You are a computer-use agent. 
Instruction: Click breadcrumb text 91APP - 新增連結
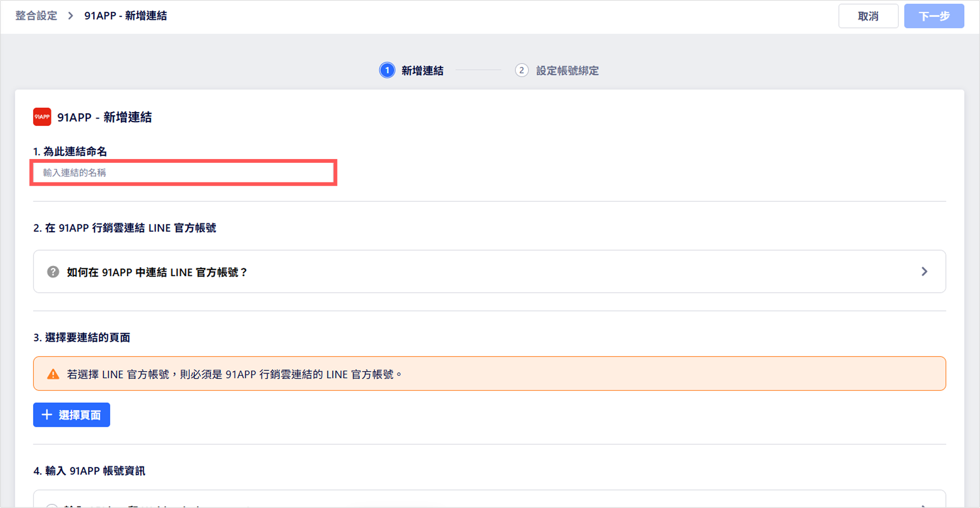point(126,16)
